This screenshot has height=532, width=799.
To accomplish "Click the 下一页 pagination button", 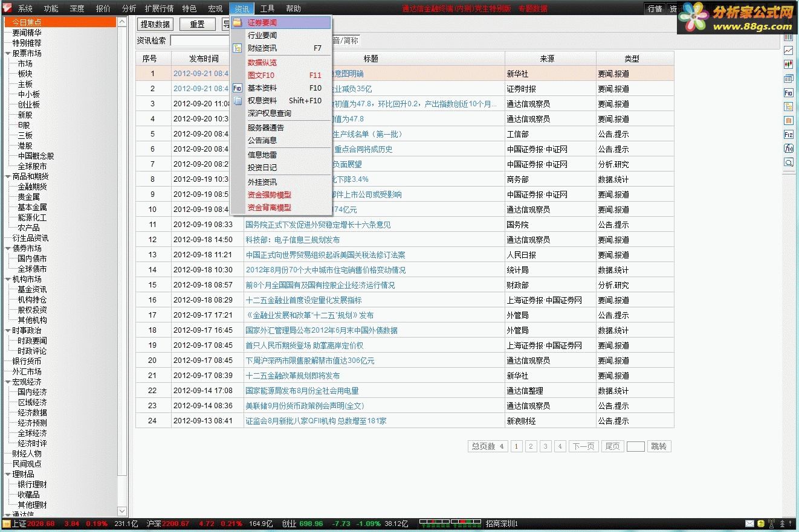I will pyautogui.click(x=583, y=446).
